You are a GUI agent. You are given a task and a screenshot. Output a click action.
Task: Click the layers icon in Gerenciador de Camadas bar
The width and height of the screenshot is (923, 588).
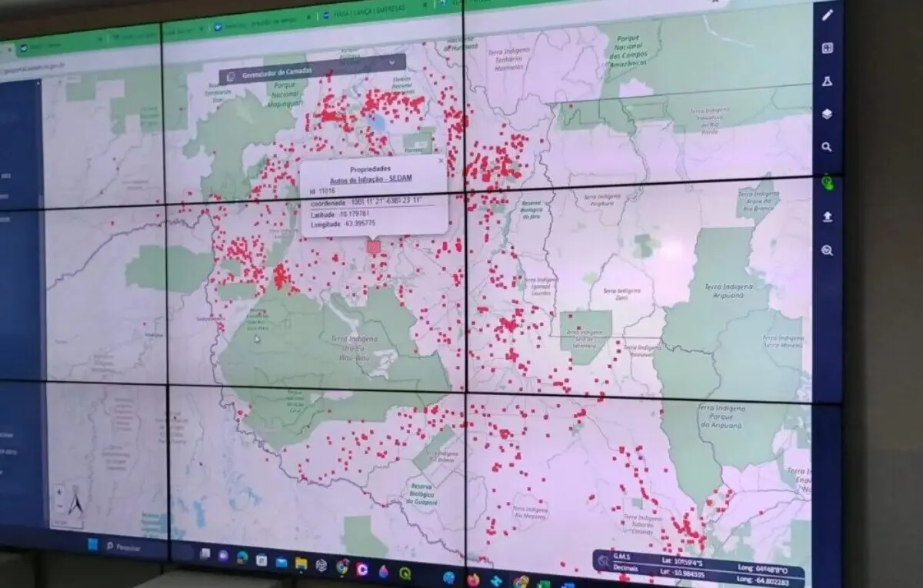[x=230, y=77]
